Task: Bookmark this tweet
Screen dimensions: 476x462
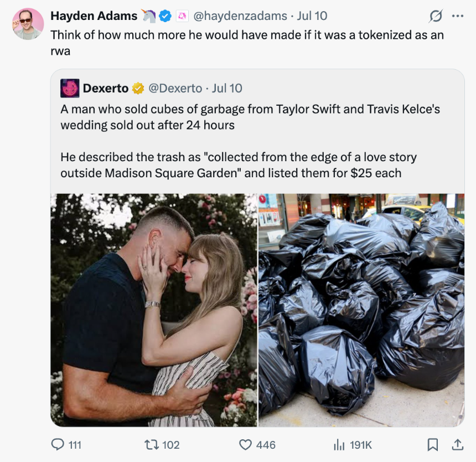Action: point(433,445)
